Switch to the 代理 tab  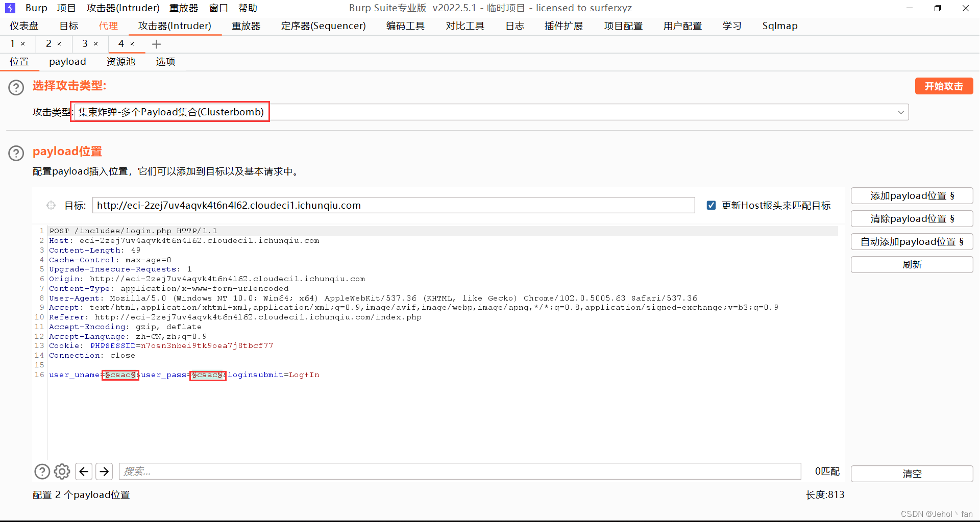pos(108,26)
